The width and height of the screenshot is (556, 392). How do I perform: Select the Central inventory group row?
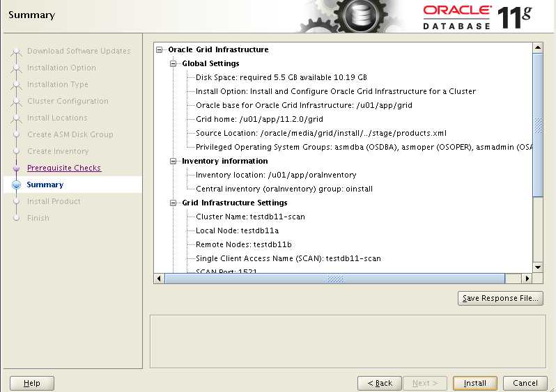[x=284, y=189]
